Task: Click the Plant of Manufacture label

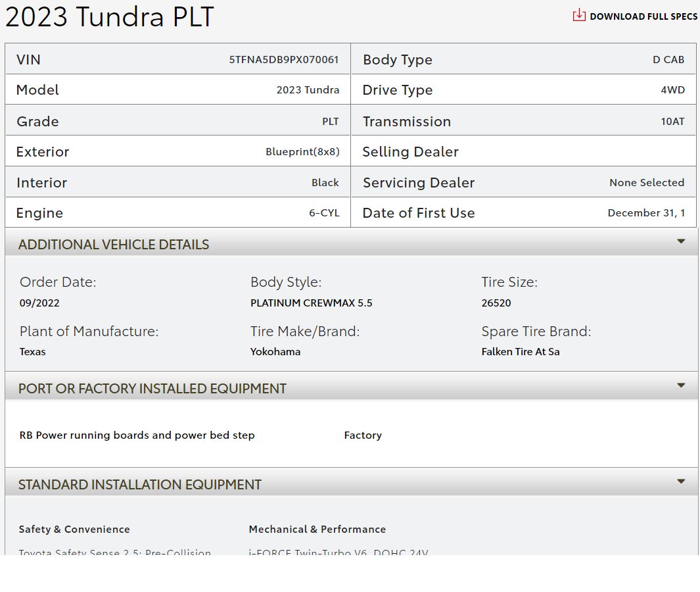Action: coord(89,331)
